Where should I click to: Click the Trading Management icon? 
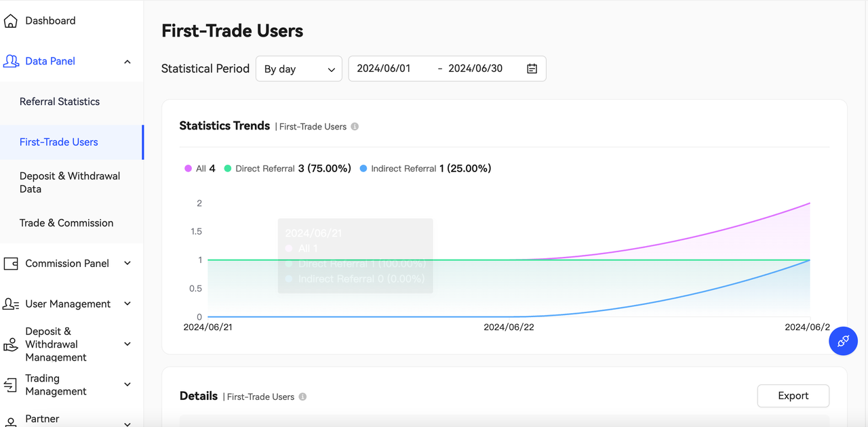[x=11, y=385]
